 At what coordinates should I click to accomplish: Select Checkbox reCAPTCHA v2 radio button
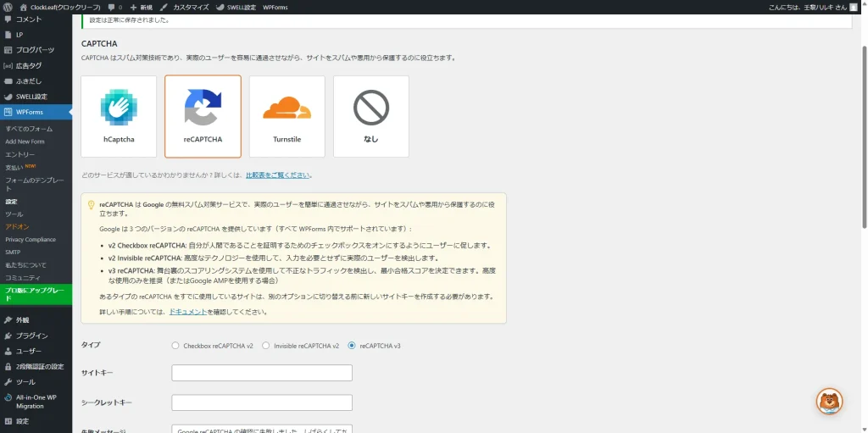click(x=175, y=346)
